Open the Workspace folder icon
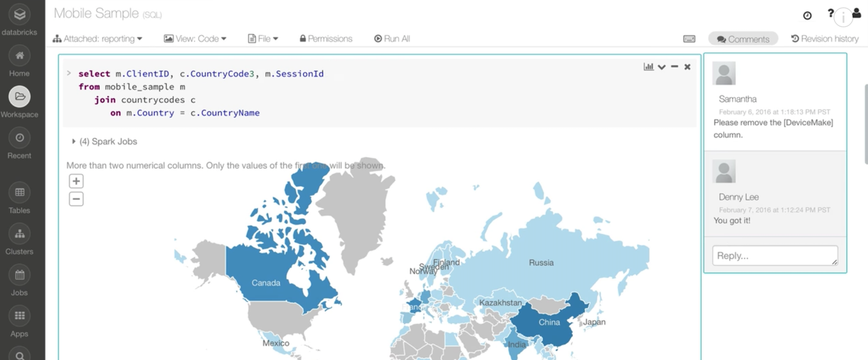 click(19, 96)
